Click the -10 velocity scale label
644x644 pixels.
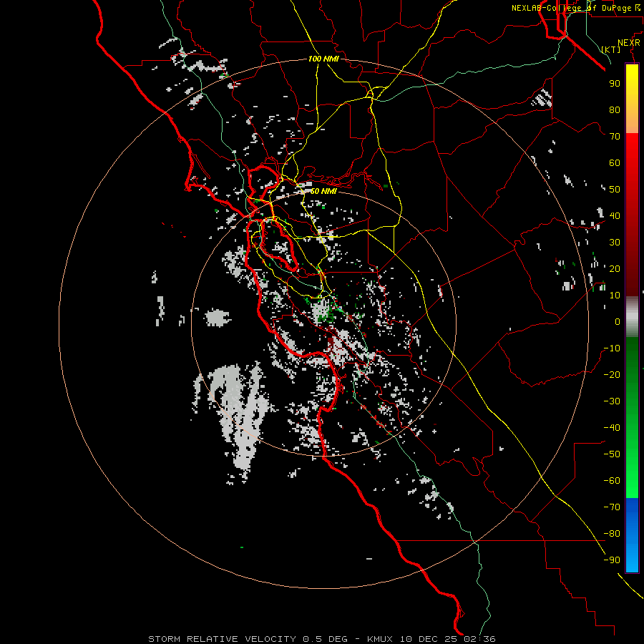point(612,348)
